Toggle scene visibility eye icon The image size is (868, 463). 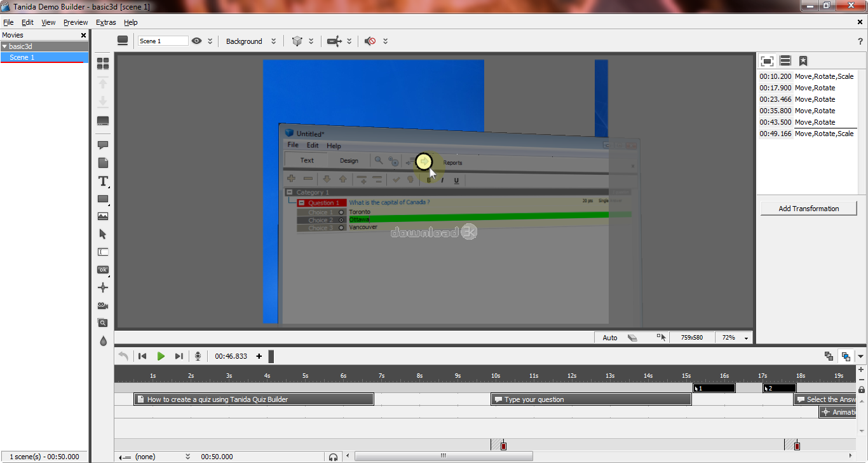[x=197, y=41]
